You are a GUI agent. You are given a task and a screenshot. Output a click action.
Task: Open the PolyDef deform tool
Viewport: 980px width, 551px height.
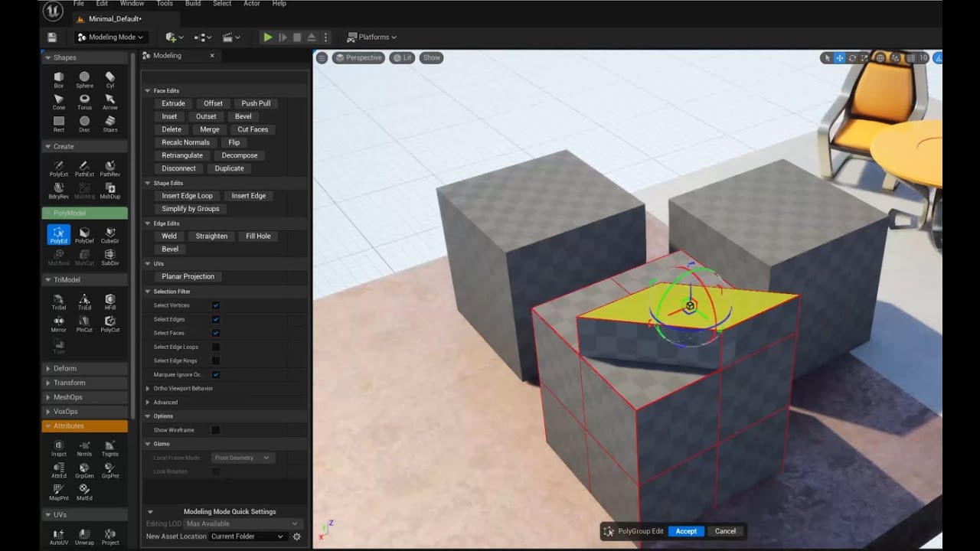(84, 235)
